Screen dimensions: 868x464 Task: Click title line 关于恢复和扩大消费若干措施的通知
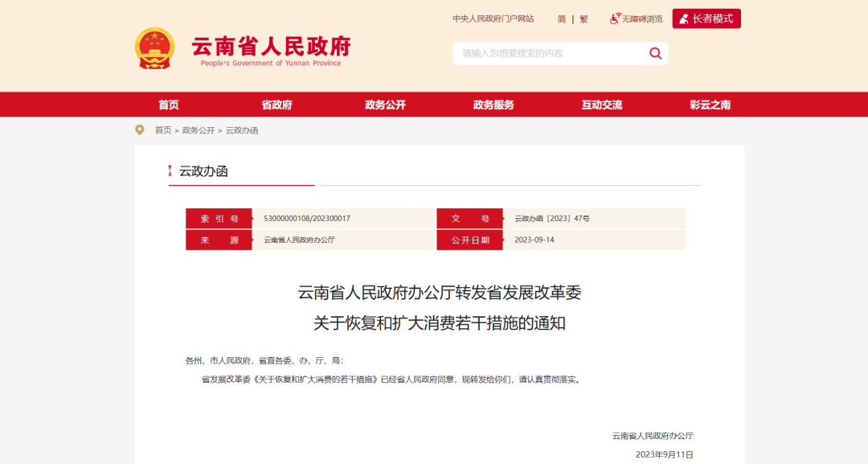pyautogui.click(x=440, y=322)
